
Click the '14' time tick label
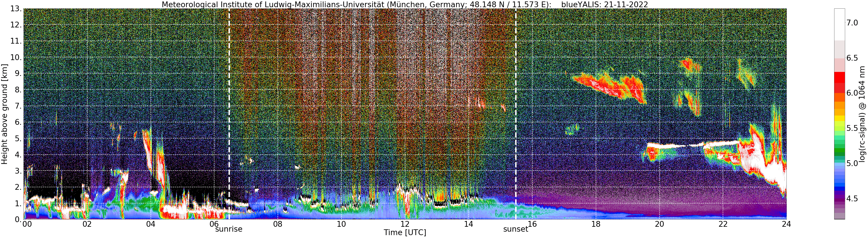click(x=469, y=224)
